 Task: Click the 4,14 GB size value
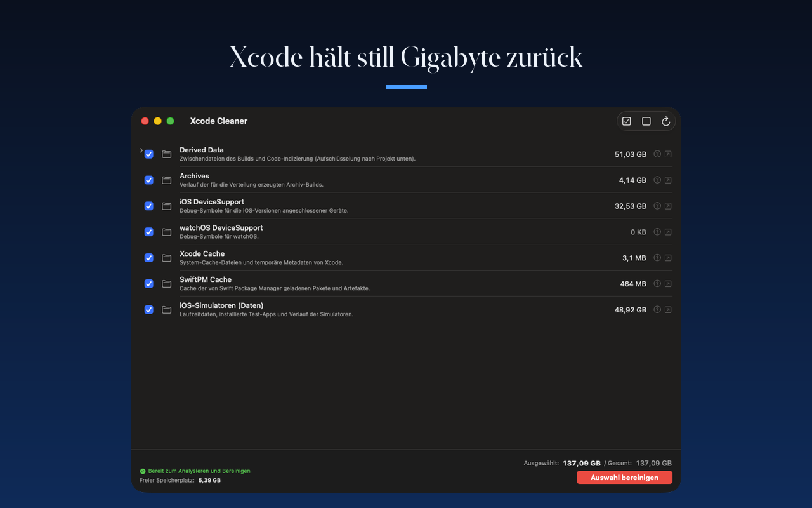[633, 180]
